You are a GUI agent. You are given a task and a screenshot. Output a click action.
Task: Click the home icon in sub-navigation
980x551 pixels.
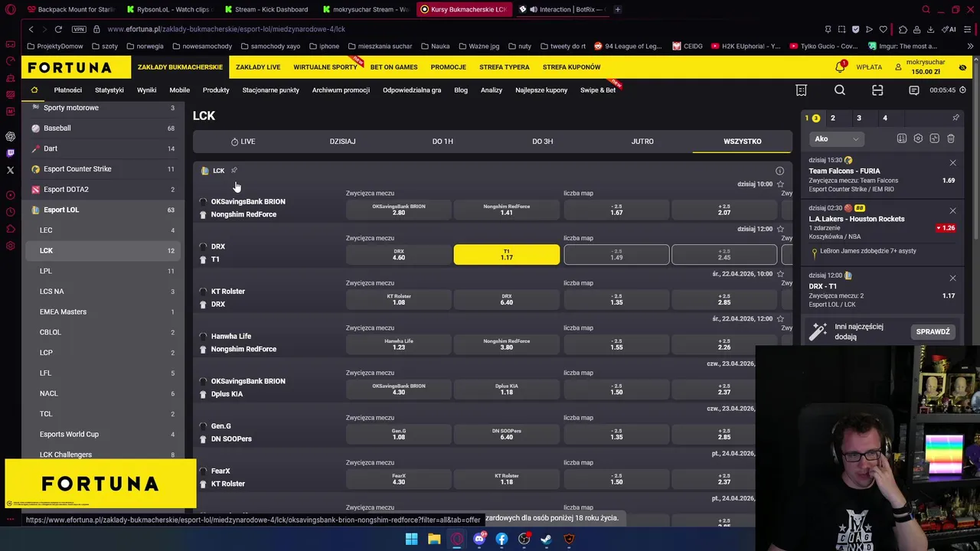pyautogui.click(x=34, y=90)
